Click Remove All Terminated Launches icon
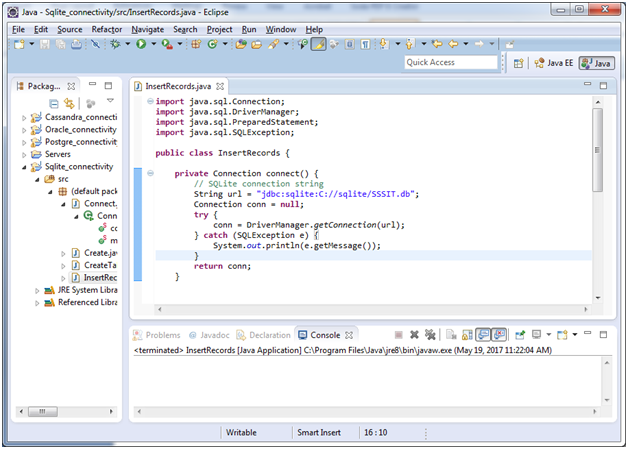This screenshot has width=628, height=449. pyautogui.click(x=430, y=334)
